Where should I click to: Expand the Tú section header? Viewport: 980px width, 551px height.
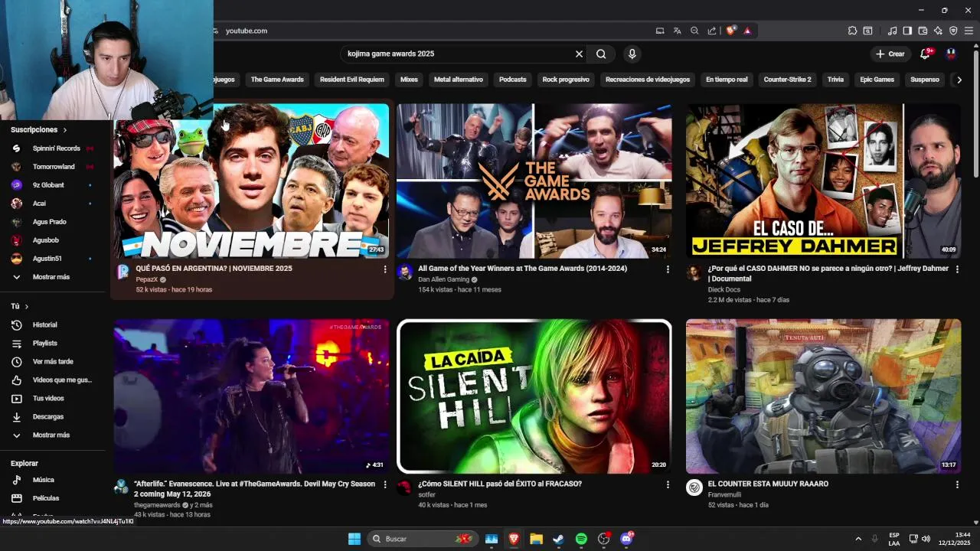pos(20,306)
